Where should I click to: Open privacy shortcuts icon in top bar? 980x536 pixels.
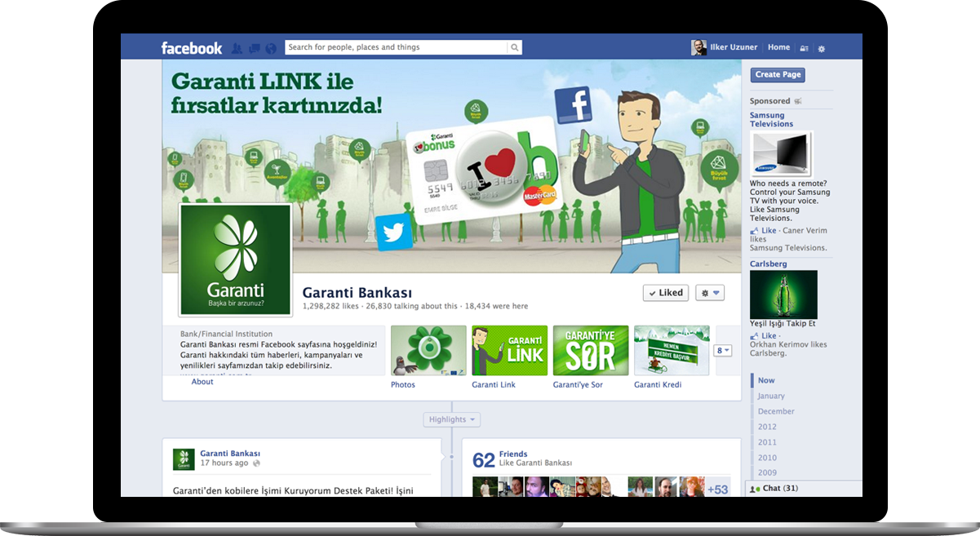point(805,48)
